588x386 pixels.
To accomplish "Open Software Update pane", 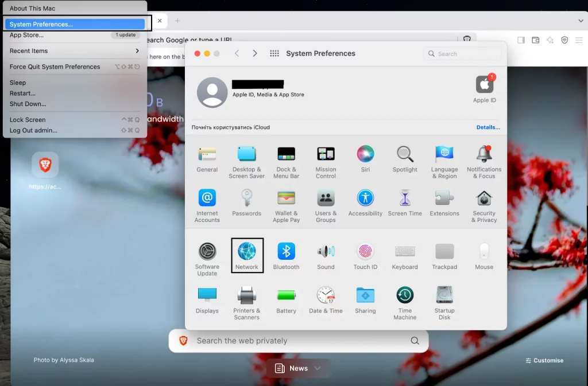I will 207,259.
